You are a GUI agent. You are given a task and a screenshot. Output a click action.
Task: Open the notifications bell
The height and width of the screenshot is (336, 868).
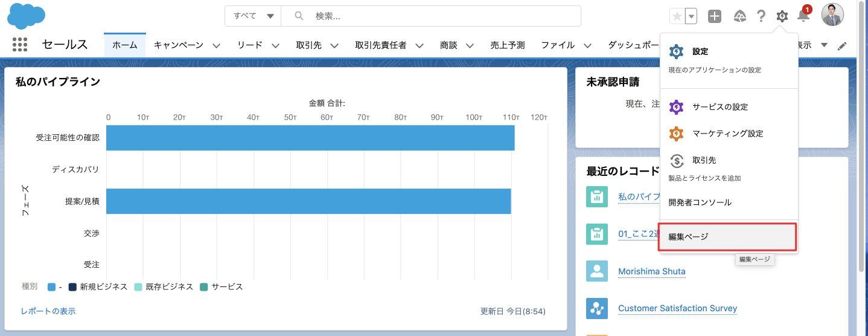point(803,16)
